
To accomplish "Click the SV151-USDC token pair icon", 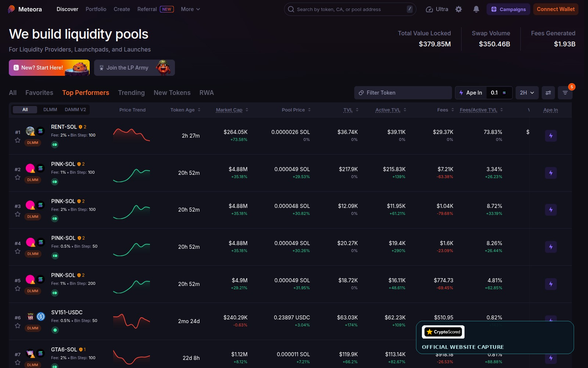I will click(x=35, y=316).
